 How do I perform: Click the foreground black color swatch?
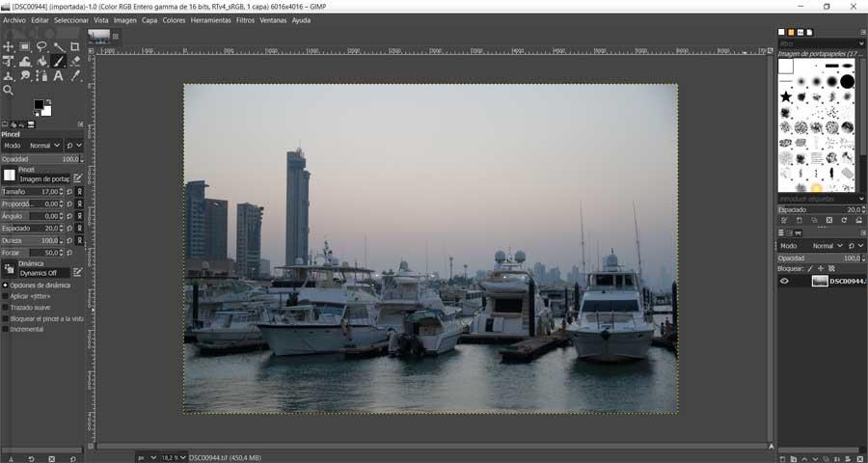point(39,105)
